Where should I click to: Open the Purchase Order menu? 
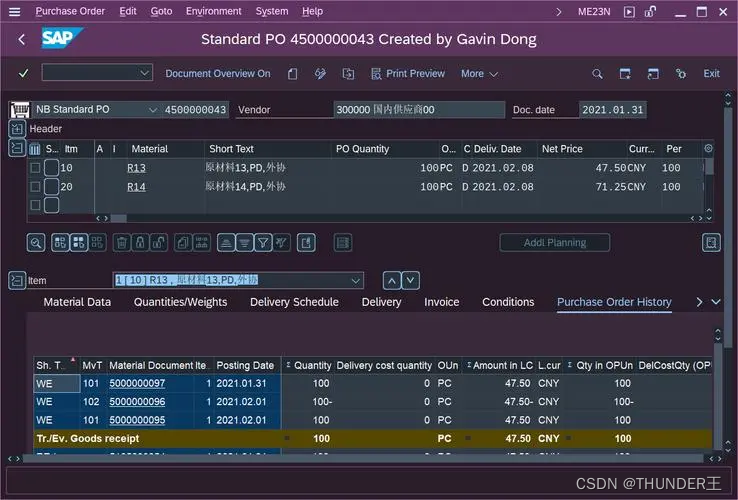coord(70,11)
